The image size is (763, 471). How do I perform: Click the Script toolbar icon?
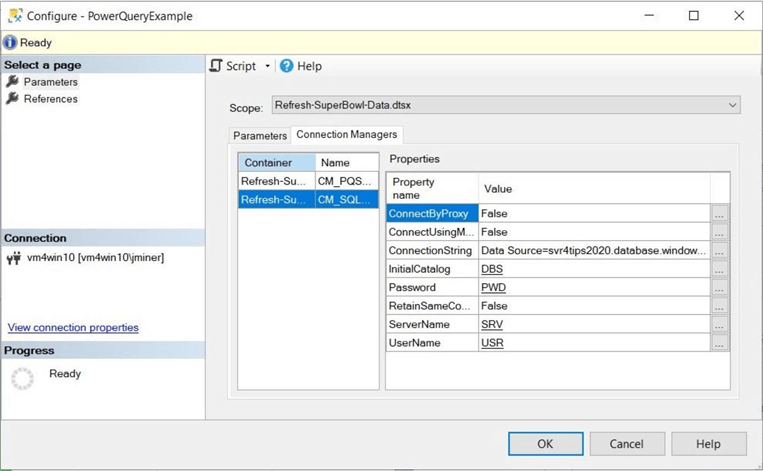click(x=216, y=66)
